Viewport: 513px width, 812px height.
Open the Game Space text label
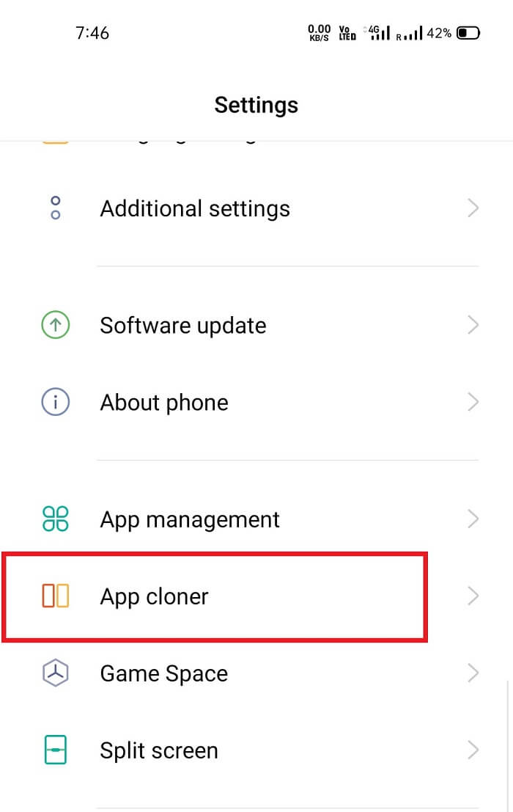tap(164, 673)
